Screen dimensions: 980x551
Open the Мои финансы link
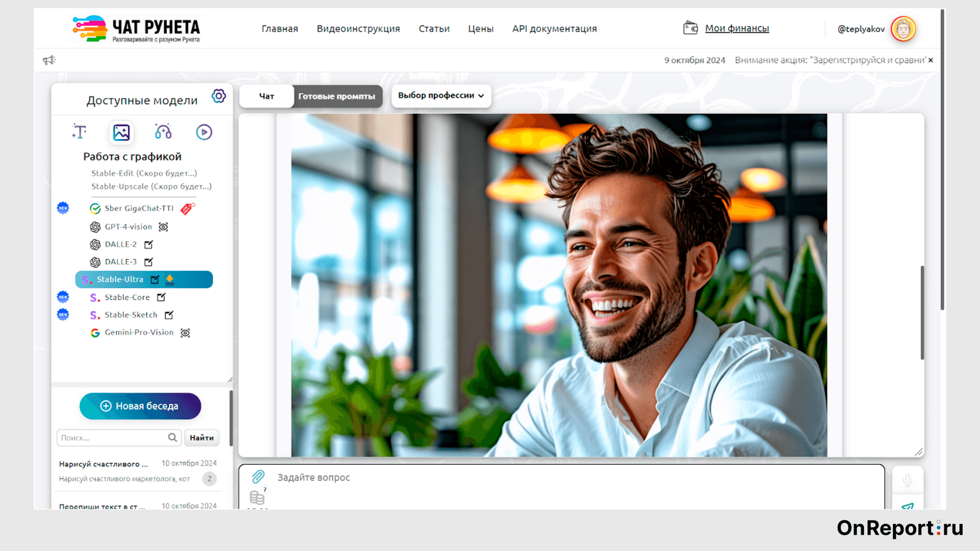737,28
